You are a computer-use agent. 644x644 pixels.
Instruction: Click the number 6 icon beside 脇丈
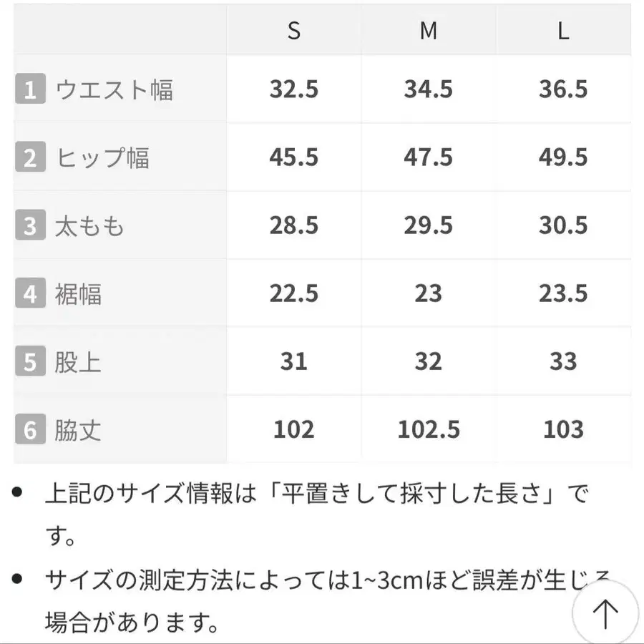pyautogui.click(x=29, y=429)
